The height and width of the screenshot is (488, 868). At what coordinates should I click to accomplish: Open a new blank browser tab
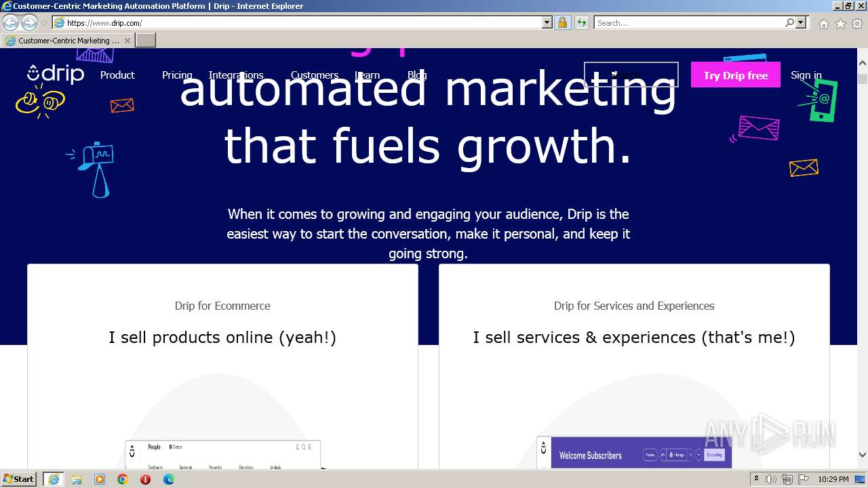click(x=146, y=41)
